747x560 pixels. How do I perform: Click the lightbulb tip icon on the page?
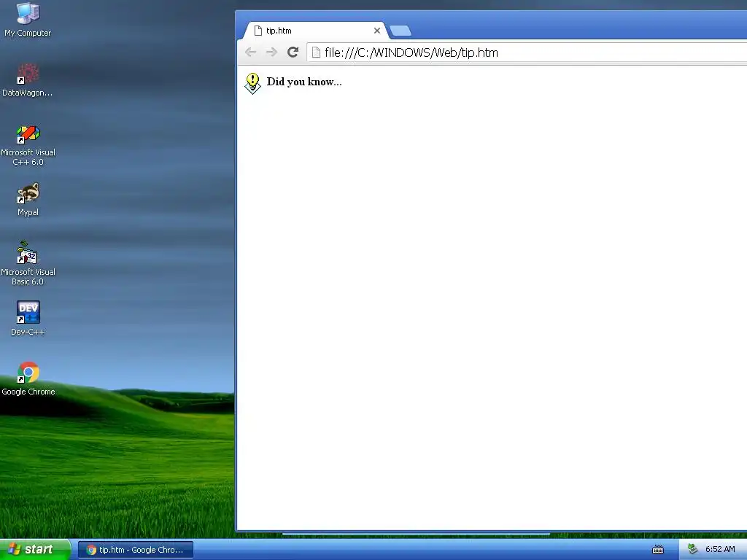[x=252, y=83]
